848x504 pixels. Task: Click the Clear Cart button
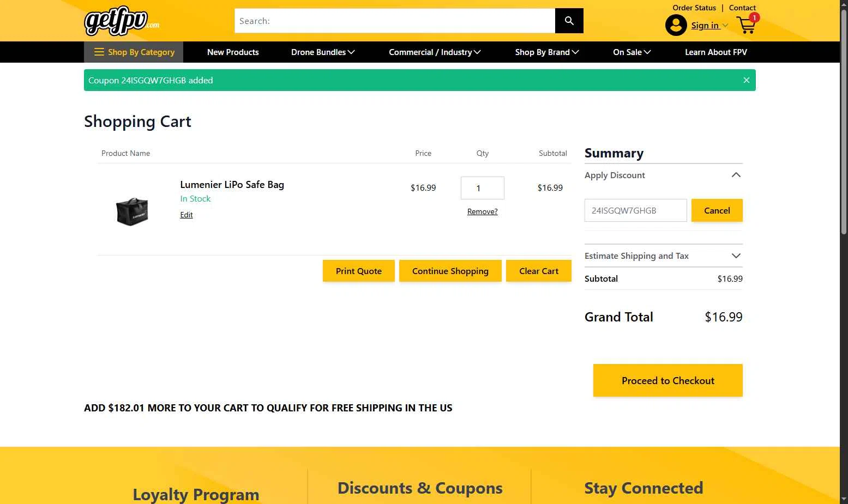click(539, 271)
